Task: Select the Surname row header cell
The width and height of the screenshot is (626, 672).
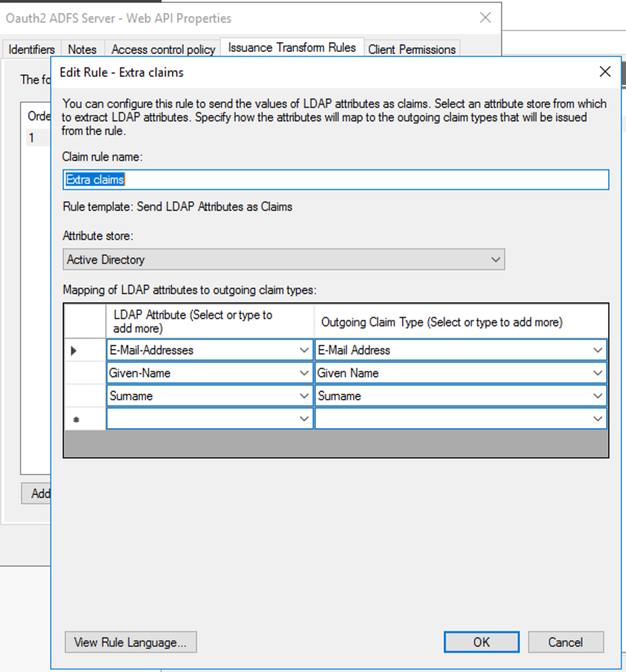Action: (85, 396)
